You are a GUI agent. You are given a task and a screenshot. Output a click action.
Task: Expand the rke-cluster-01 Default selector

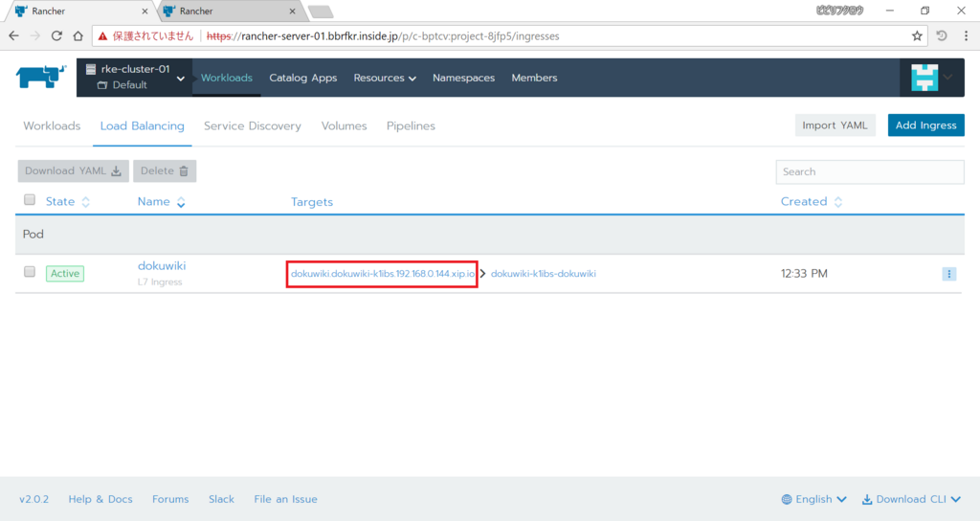tap(134, 78)
